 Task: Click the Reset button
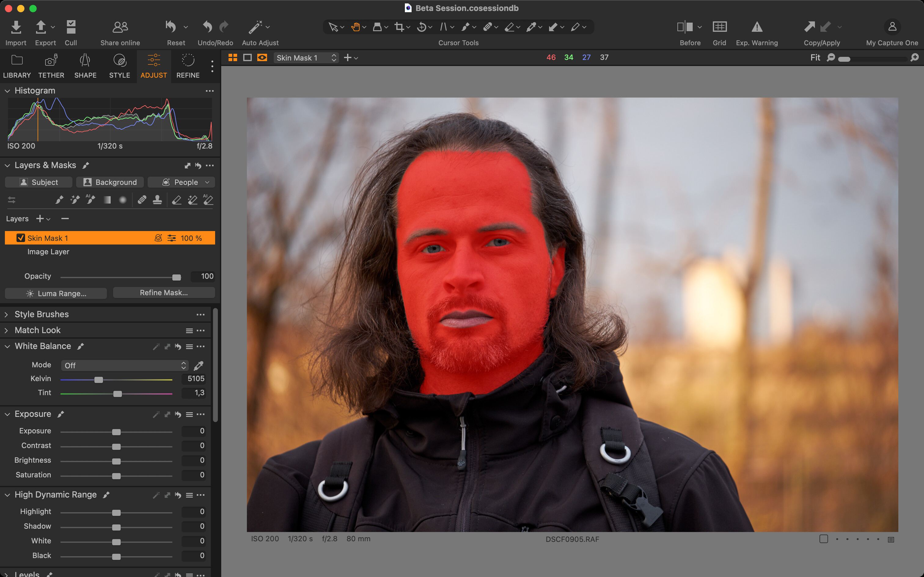(170, 27)
